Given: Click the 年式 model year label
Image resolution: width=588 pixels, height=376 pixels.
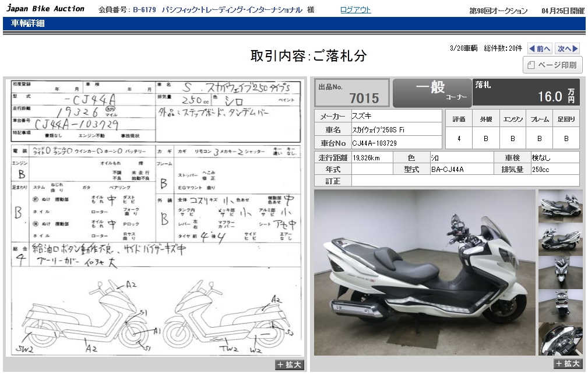Looking at the screenshot, I should coord(333,169).
